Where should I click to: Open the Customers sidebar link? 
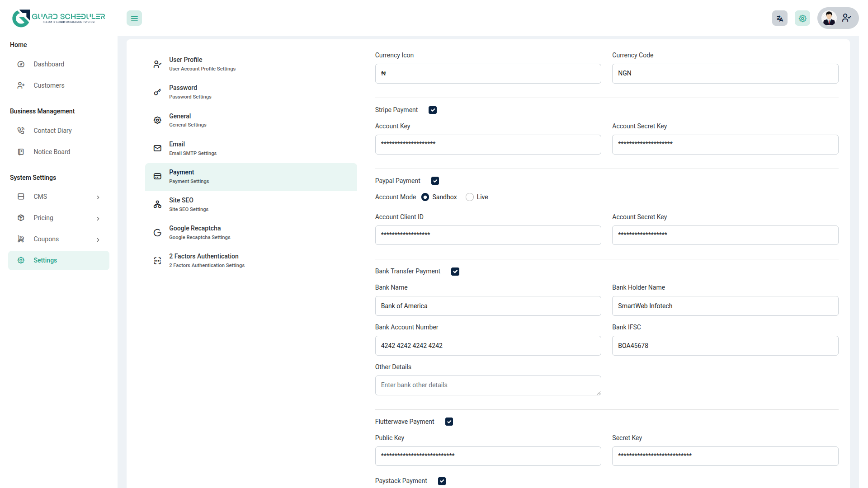[x=49, y=85]
